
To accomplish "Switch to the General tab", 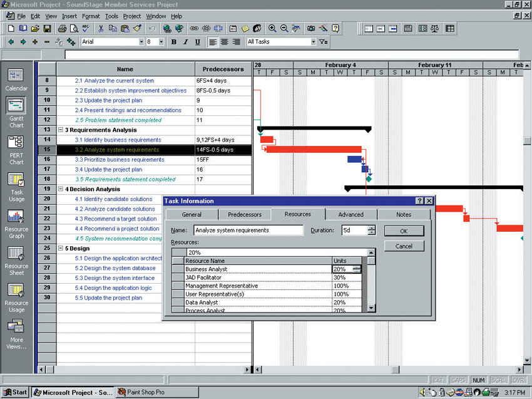I will (x=192, y=215).
